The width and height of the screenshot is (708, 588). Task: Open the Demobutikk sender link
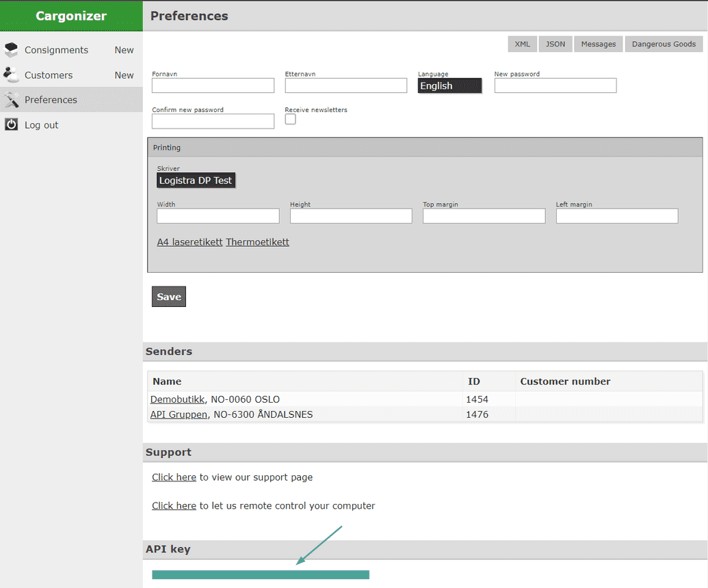[x=177, y=399]
